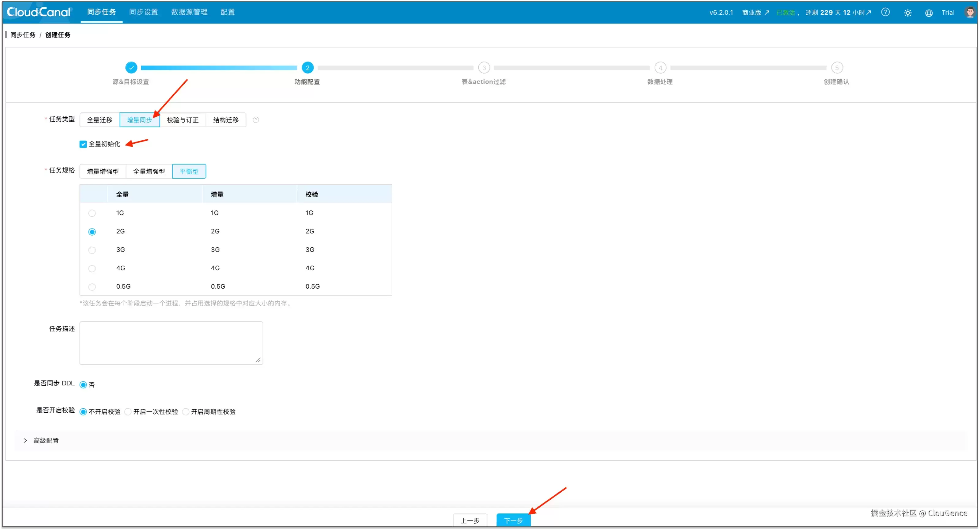Open the 数据源管理 top menu
This screenshot has height=530, width=980.
189,12
